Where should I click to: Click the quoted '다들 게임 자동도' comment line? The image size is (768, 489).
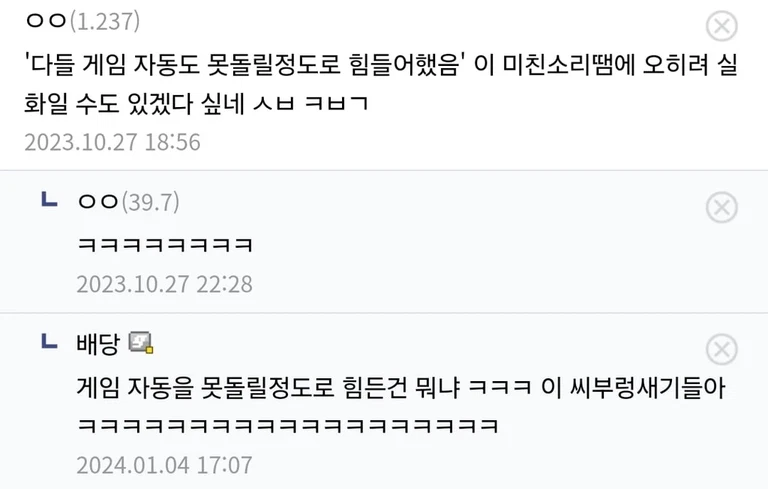381,64
